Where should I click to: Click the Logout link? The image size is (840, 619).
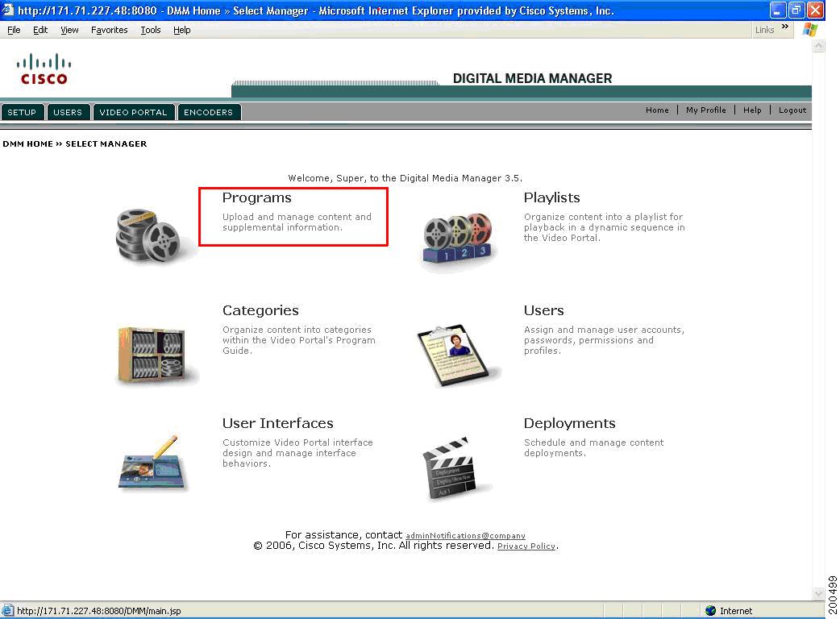tap(792, 110)
